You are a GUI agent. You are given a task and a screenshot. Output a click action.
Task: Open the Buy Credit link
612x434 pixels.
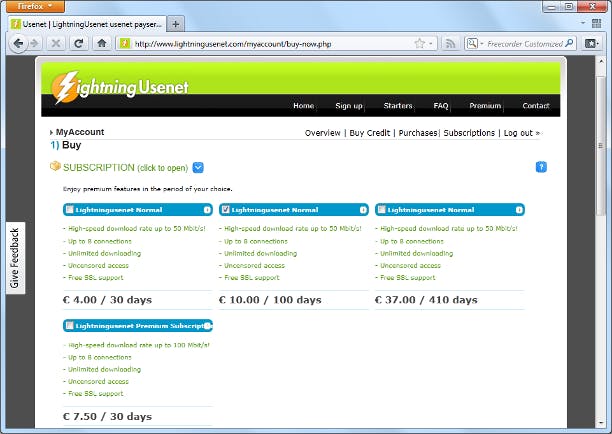tap(370, 133)
